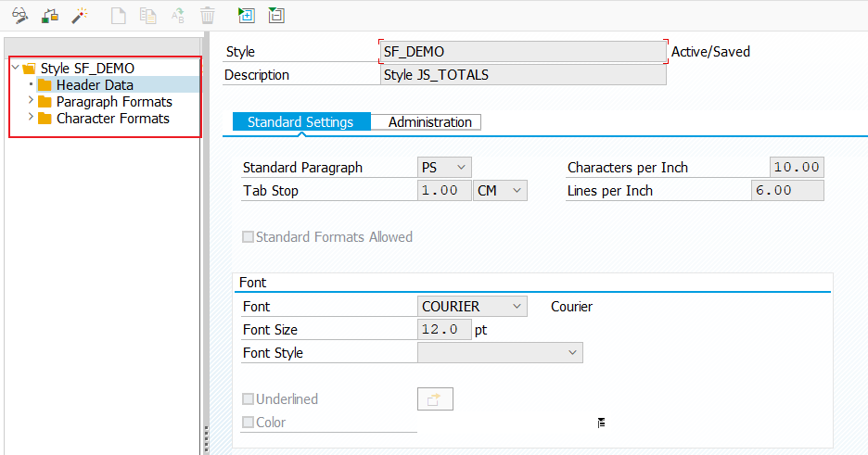Click the Font Size field 12.0
The height and width of the screenshot is (455, 868).
(444, 330)
